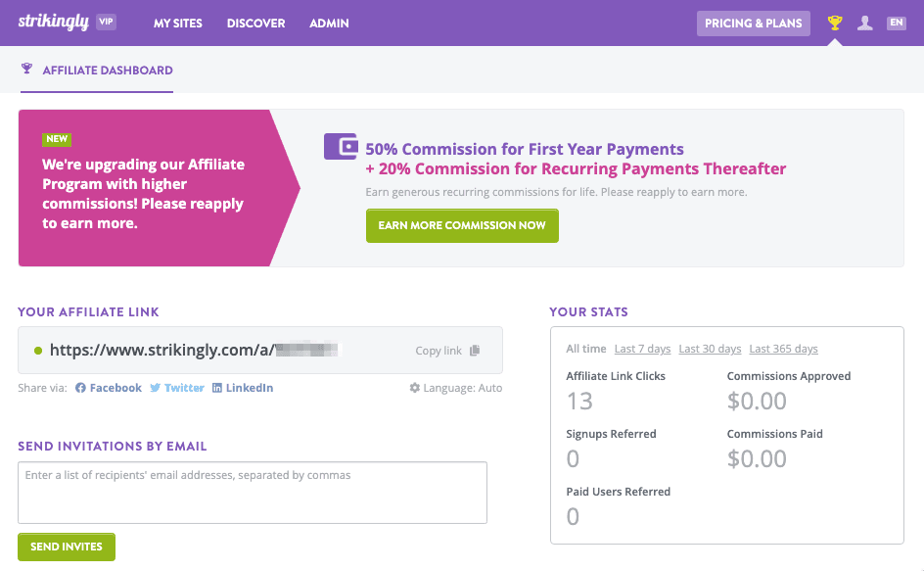
Task: Click the language settings gear icon
Action: click(x=414, y=388)
